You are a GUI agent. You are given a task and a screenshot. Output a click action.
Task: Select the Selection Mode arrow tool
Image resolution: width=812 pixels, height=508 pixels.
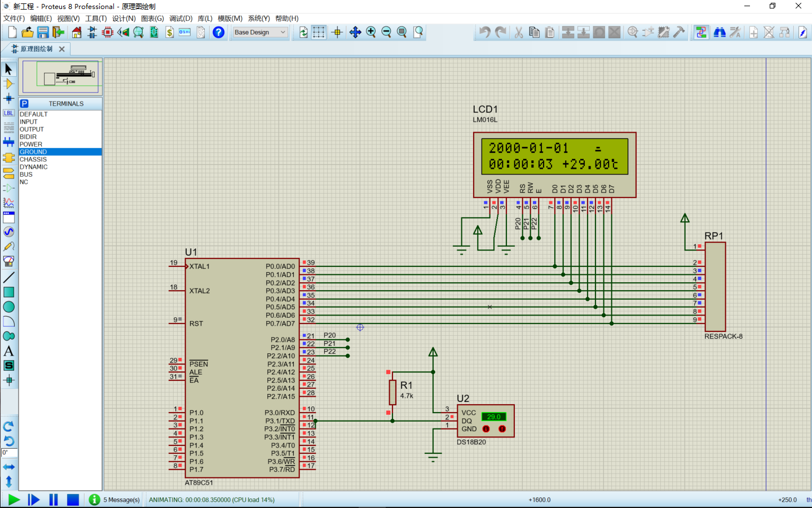[8, 69]
